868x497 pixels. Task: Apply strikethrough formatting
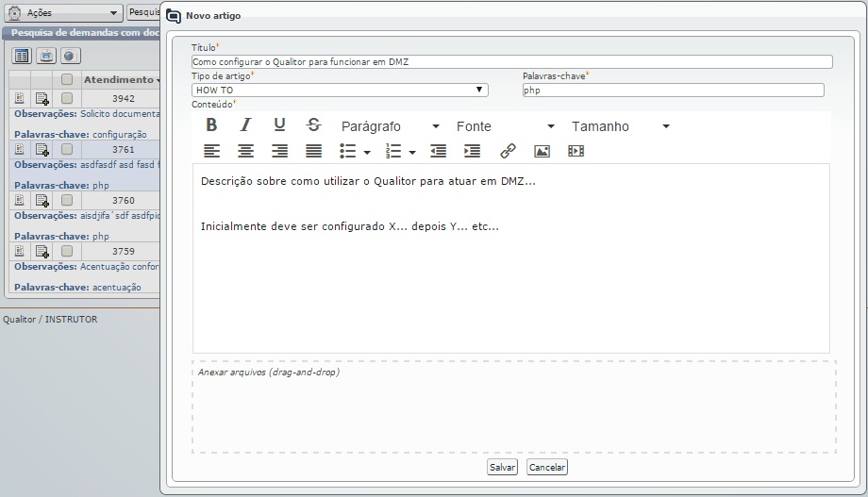[314, 125]
